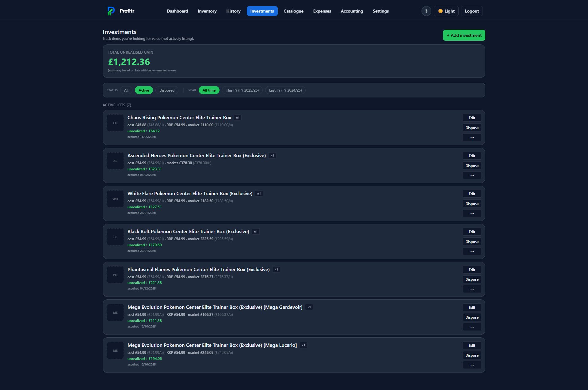The image size is (588, 390).
Task: Edit the White Flare lot
Action: [x=472, y=194]
